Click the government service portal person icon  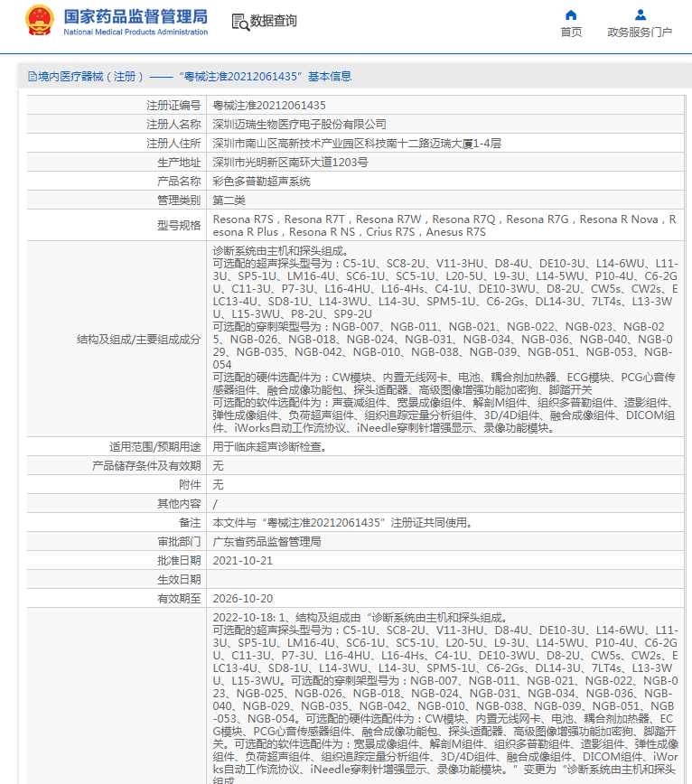[x=640, y=15]
